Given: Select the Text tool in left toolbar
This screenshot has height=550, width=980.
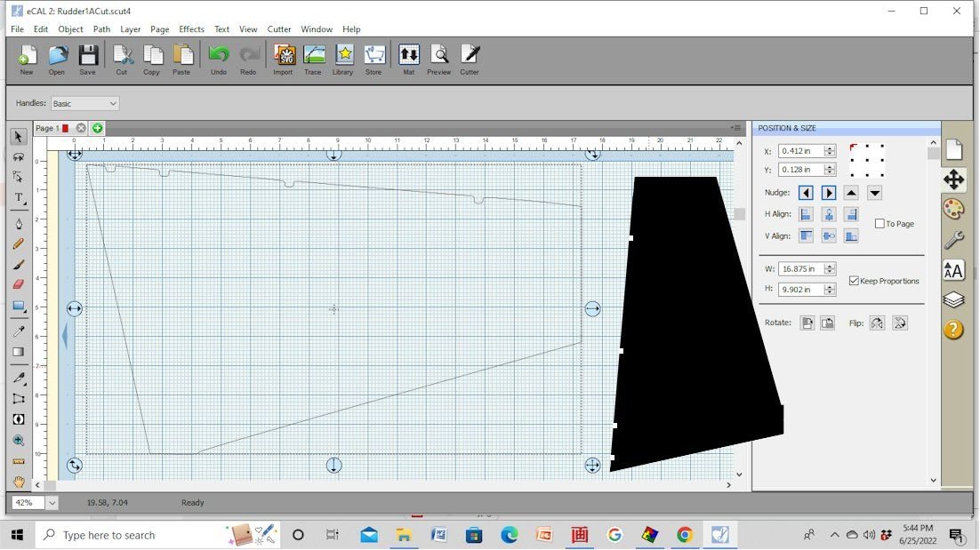Looking at the screenshot, I should click(18, 198).
